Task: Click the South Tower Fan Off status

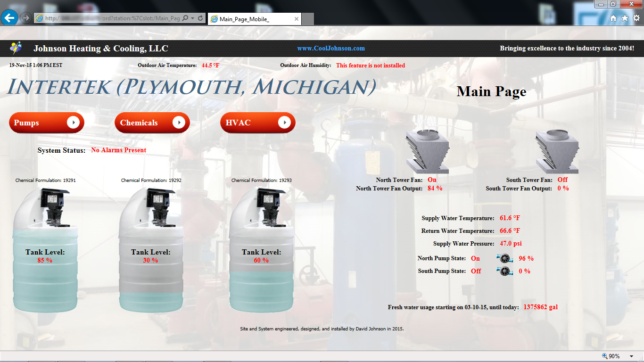Action: [562, 180]
